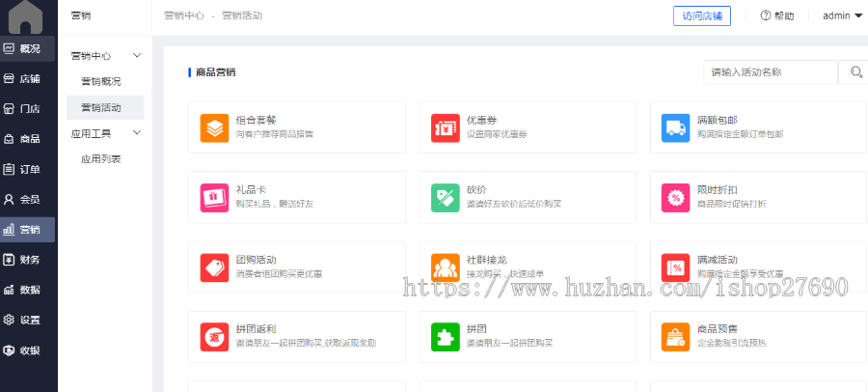Click 定金膨胀引流预热 description text
868x392 pixels.
732,343
